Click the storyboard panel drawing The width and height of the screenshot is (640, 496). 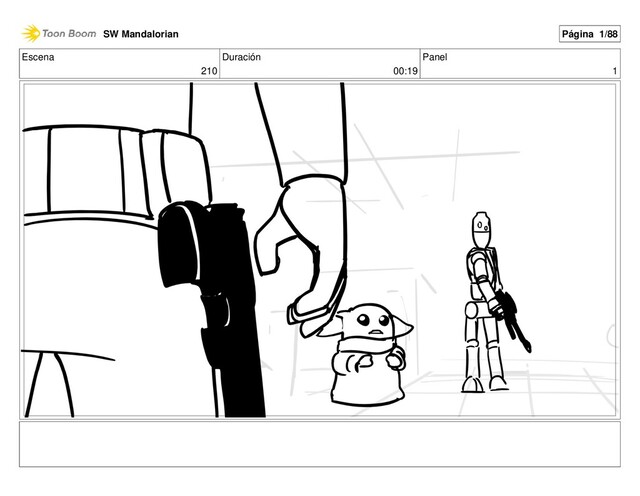[320, 250]
